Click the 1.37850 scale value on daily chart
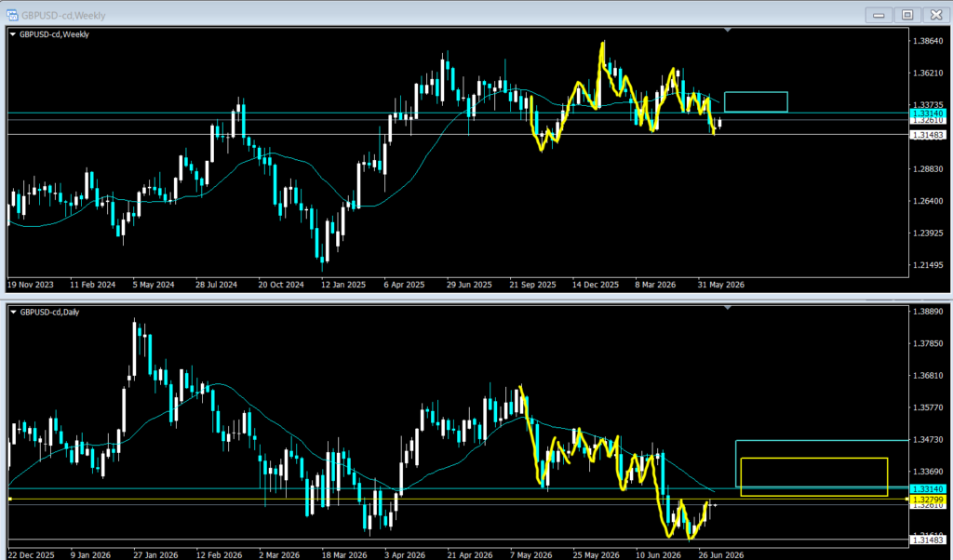 (x=928, y=344)
